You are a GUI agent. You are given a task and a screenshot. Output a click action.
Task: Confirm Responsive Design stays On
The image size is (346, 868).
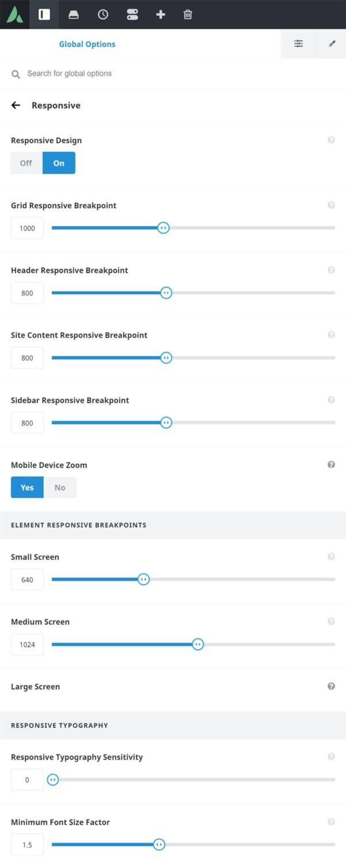[x=58, y=163]
